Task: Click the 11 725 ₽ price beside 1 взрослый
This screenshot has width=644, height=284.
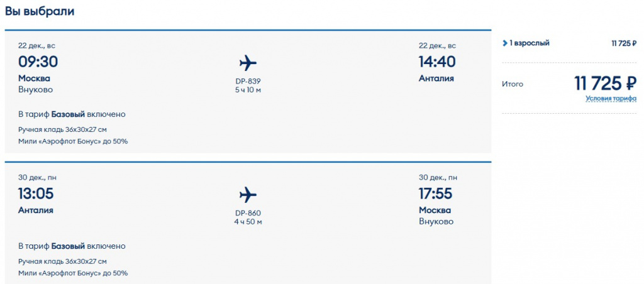Action: pyautogui.click(x=623, y=43)
